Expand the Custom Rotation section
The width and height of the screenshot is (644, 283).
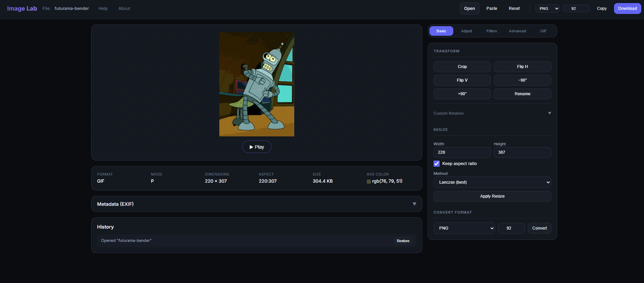tap(492, 113)
